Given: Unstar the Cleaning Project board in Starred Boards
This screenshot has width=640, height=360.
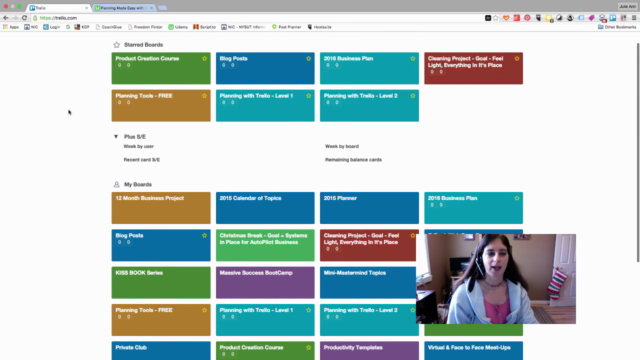Looking at the screenshot, I should 517,58.
